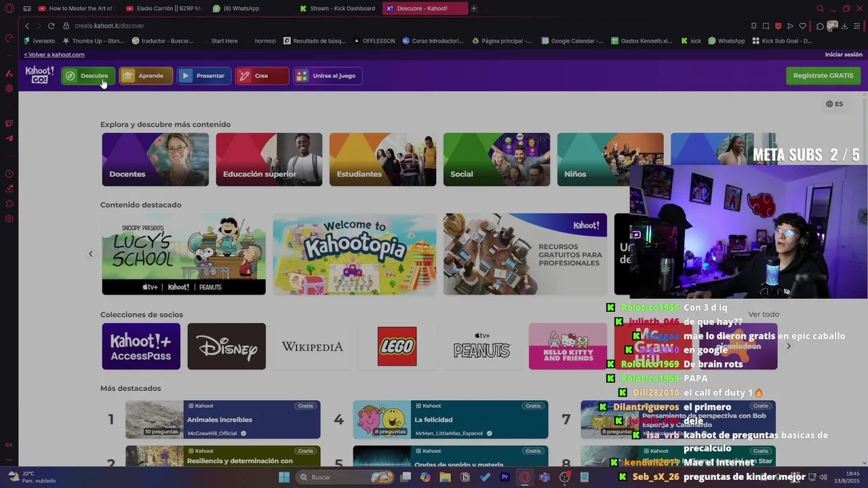Open History clock icon in sidebar
868x488 pixels.
click(9, 174)
